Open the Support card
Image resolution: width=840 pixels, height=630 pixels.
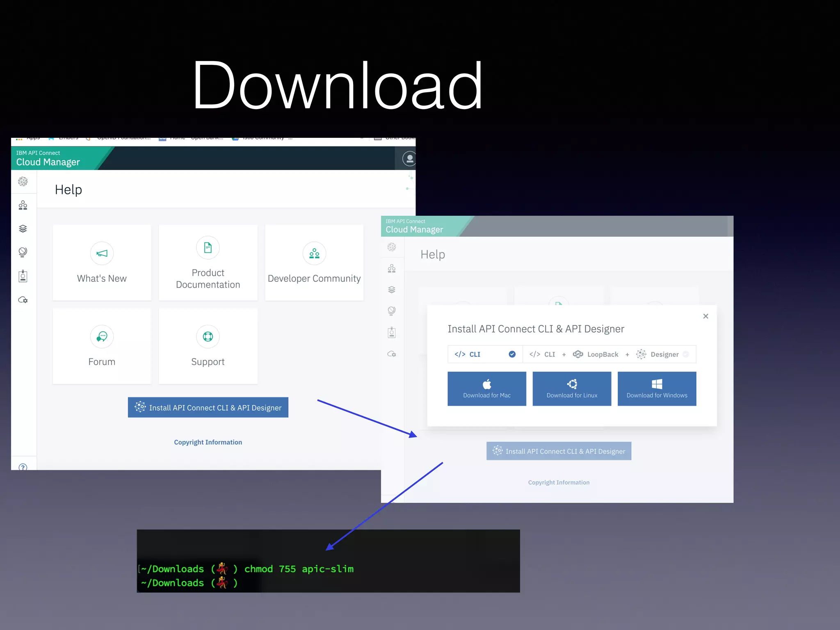[x=208, y=346]
